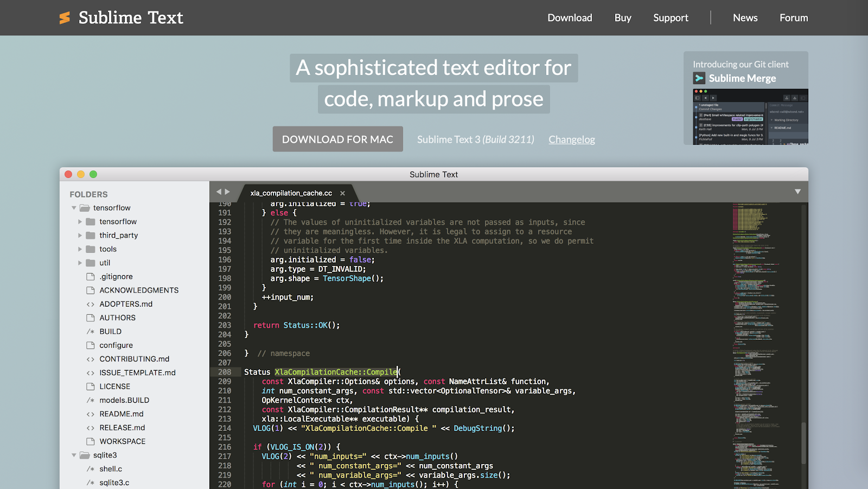868x489 pixels.
Task: Open the tab list dropdown arrow
Action: click(797, 192)
